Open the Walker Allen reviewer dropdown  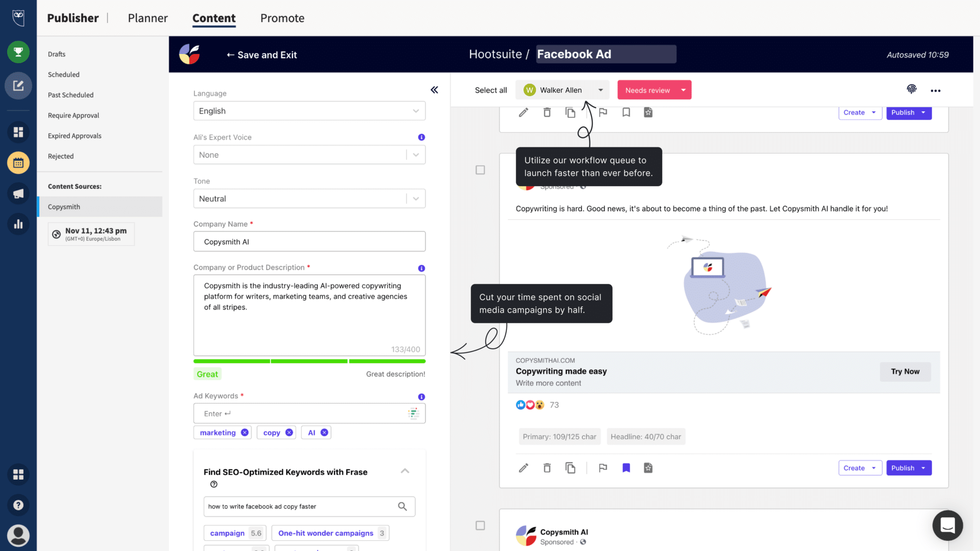(x=562, y=90)
